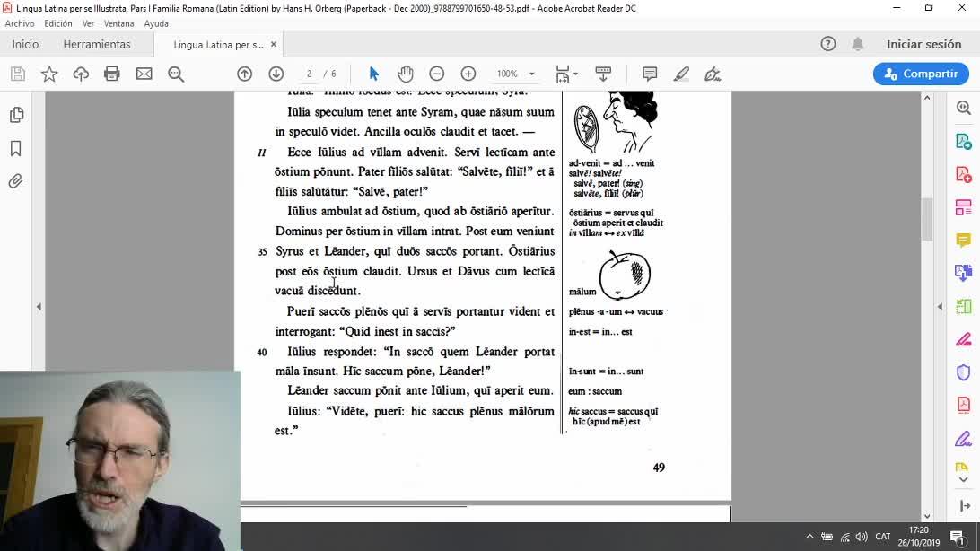Open Combine Files tool in right pane
This screenshot has width=980, height=551.
pyautogui.click(x=964, y=273)
